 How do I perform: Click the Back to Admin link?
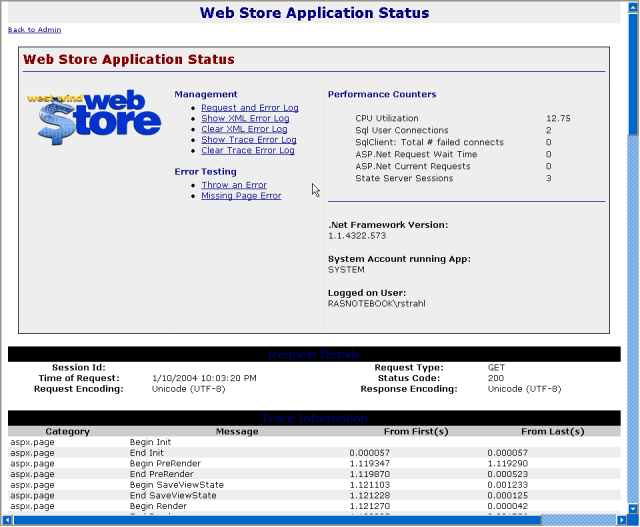(34, 30)
